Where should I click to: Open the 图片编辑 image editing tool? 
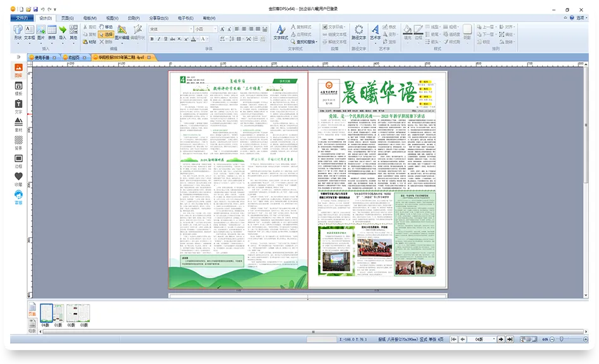coord(123,32)
